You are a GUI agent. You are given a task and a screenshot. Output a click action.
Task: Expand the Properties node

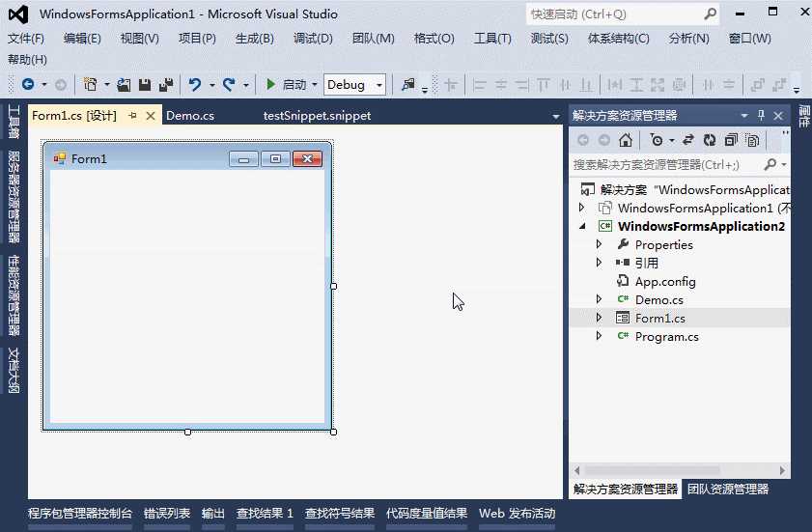pyautogui.click(x=599, y=244)
